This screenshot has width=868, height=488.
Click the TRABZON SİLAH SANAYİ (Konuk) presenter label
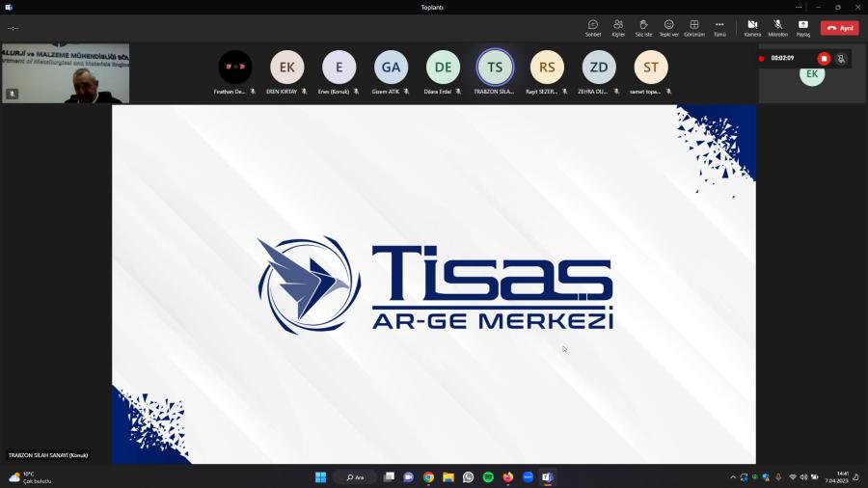coord(48,455)
